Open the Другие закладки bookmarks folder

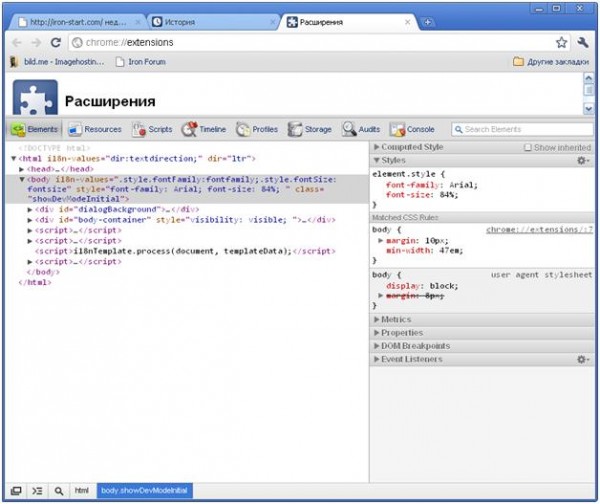pos(551,62)
